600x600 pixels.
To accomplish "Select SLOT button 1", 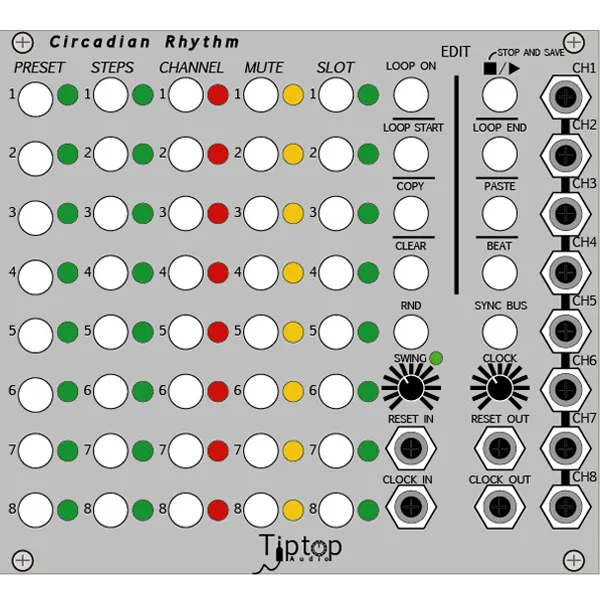I will click(336, 95).
